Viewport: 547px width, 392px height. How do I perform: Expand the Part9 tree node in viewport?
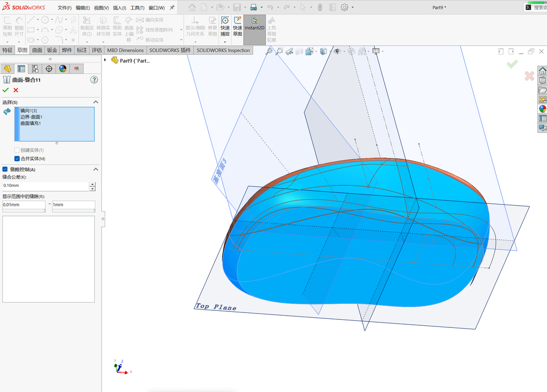[105, 60]
